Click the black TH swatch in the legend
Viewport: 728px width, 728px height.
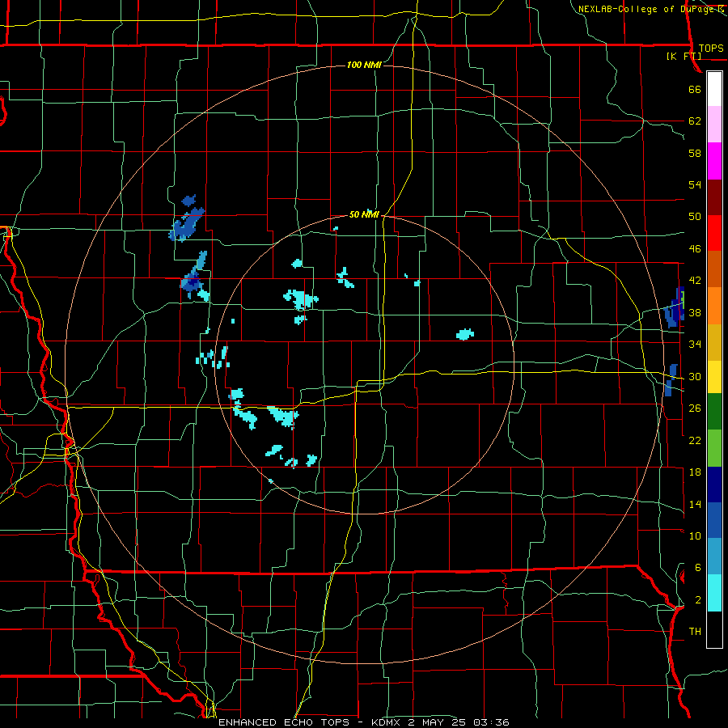click(x=714, y=629)
